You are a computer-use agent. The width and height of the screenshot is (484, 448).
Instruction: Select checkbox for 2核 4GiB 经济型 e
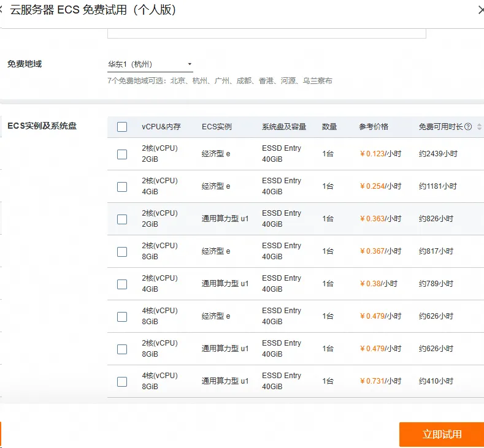click(122, 186)
